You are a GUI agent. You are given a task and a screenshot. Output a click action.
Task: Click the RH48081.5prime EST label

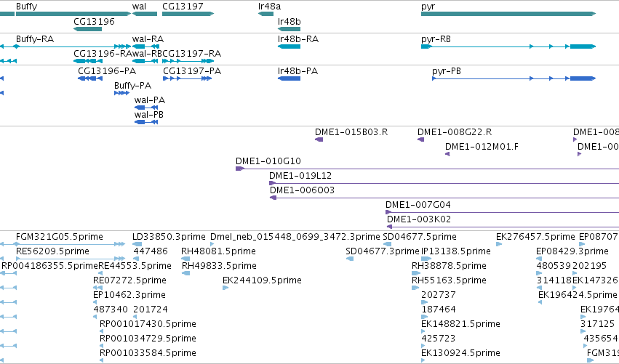218,251
